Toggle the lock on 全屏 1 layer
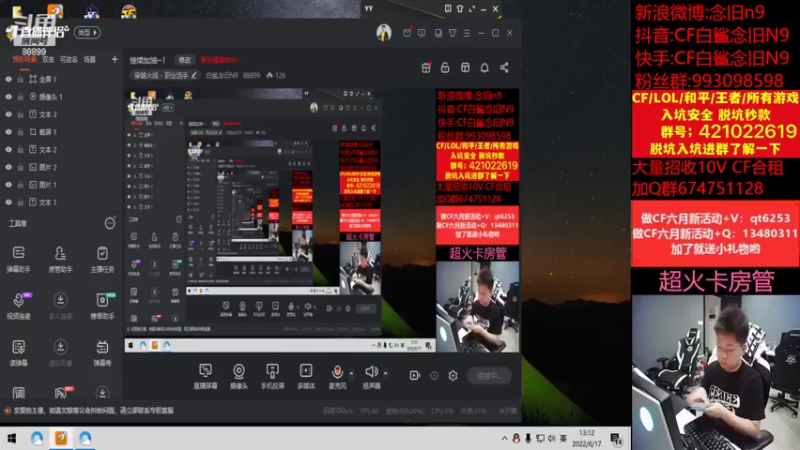This screenshot has width=800, height=450. tap(20, 80)
